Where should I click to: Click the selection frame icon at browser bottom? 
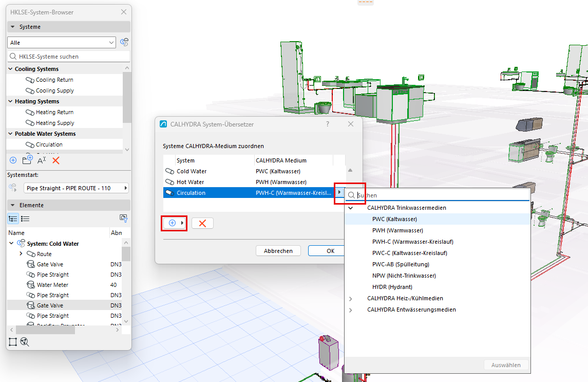(x=13, y=342)
